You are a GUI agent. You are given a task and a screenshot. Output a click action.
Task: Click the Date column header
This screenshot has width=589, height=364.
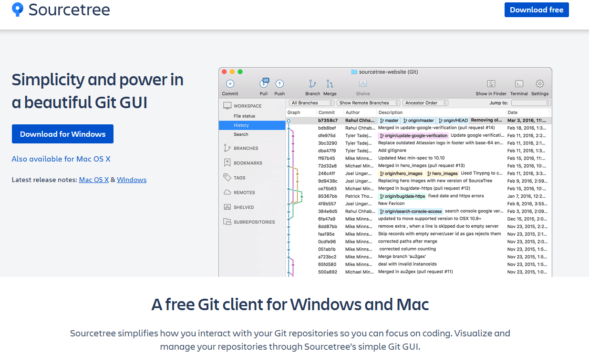pyautogui.click(x=513, y=113)
